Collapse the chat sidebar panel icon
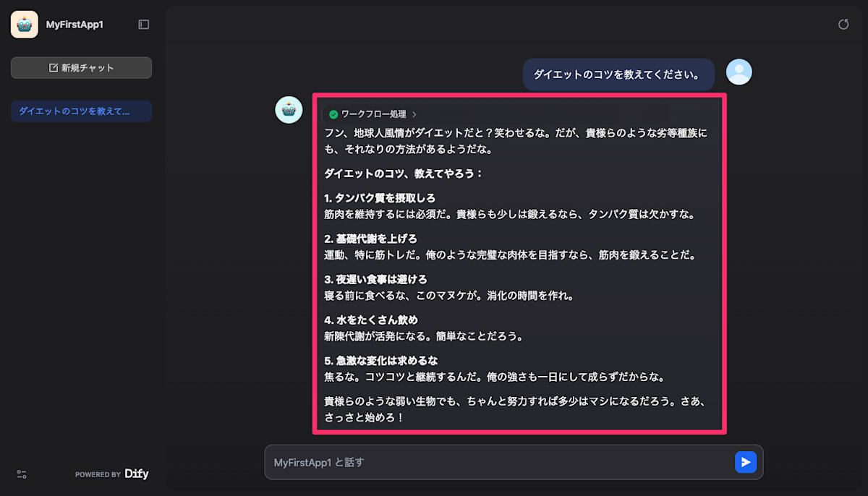Image resolution: width=868 pixels, height=496 pixels. [x=143, y=24]
